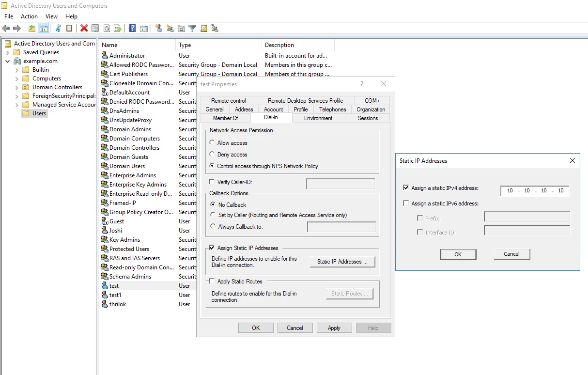
Task: Click the Find objects icon in the toolbar
Action: coord(203,29)
